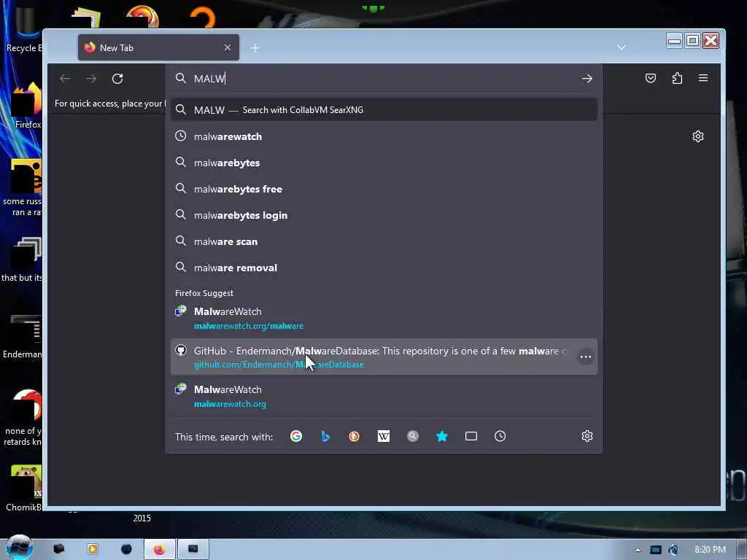Open the Firefox hamburger menu

703,77
